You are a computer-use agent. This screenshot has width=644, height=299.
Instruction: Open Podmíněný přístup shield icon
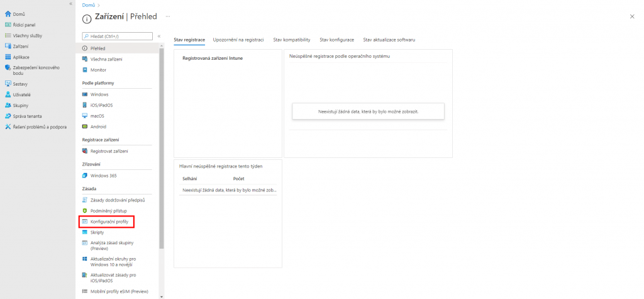coord(85,210)
